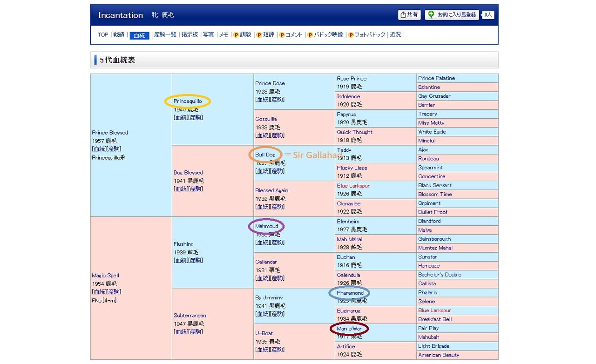
Task: Open the Indolence ancestor link
Action: tap(348, 96)
